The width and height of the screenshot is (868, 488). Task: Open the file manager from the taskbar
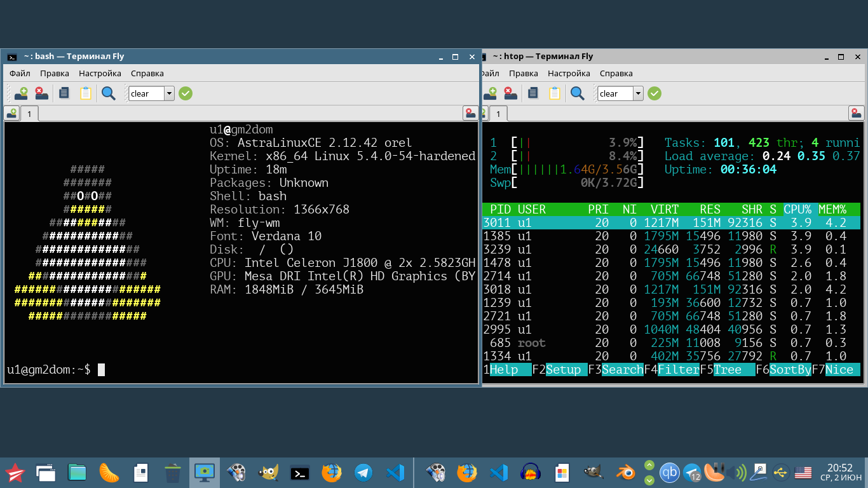(78, 473)
